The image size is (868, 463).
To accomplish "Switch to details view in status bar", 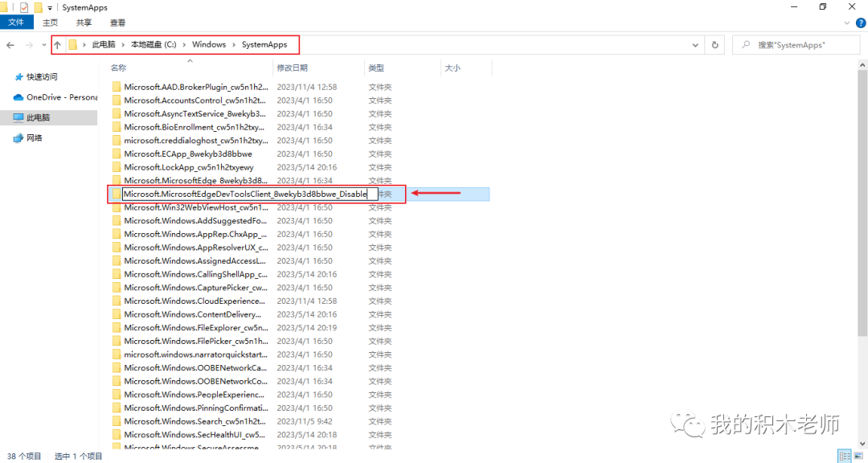I will [842, 456].
